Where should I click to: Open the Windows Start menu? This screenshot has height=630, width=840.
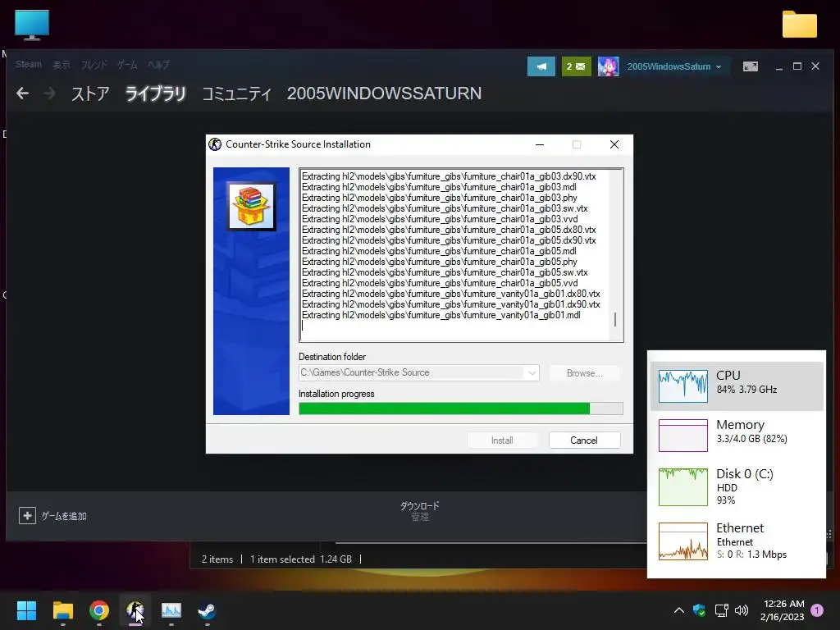click(x=26, y=610)
